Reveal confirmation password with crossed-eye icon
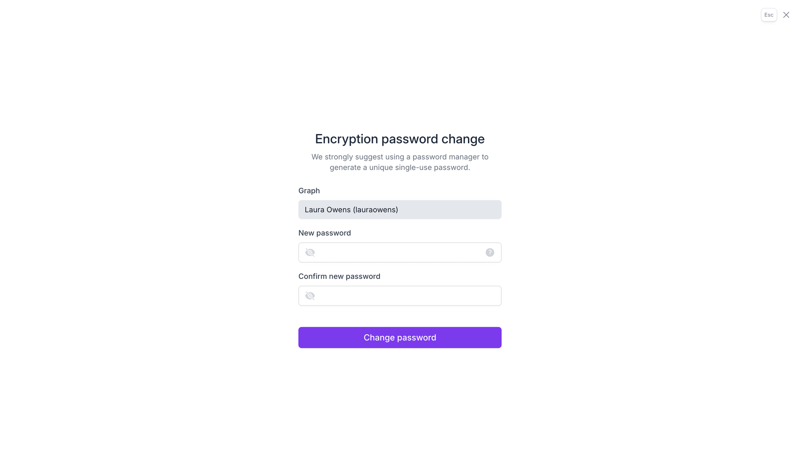 pos(310,296)
